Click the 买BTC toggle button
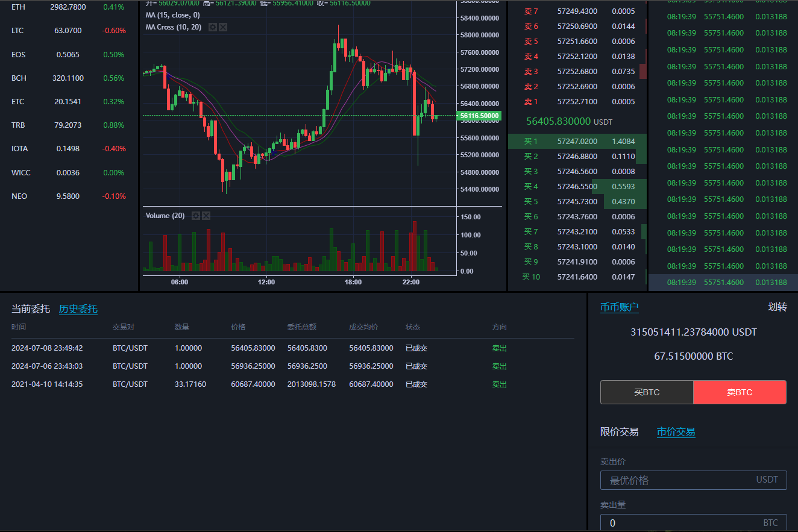This screenshot has height=532, width=798. click(x=647, y=392)
